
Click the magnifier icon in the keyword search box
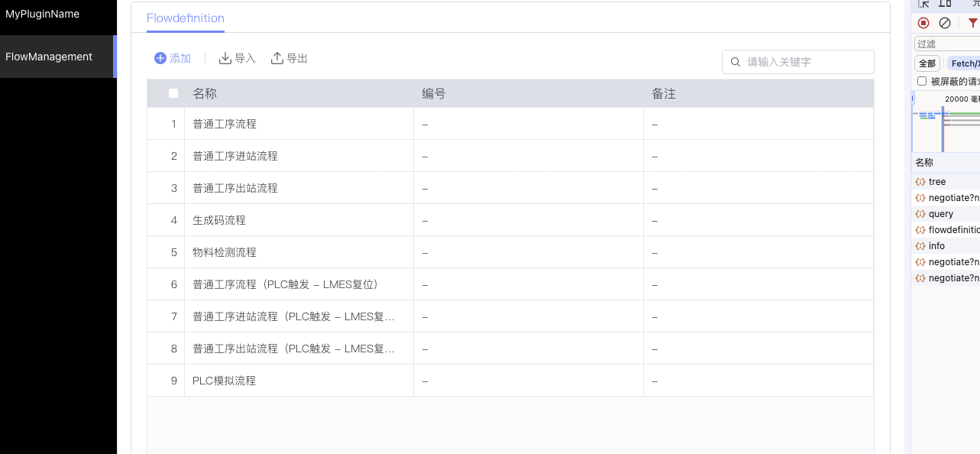point(736,62)
